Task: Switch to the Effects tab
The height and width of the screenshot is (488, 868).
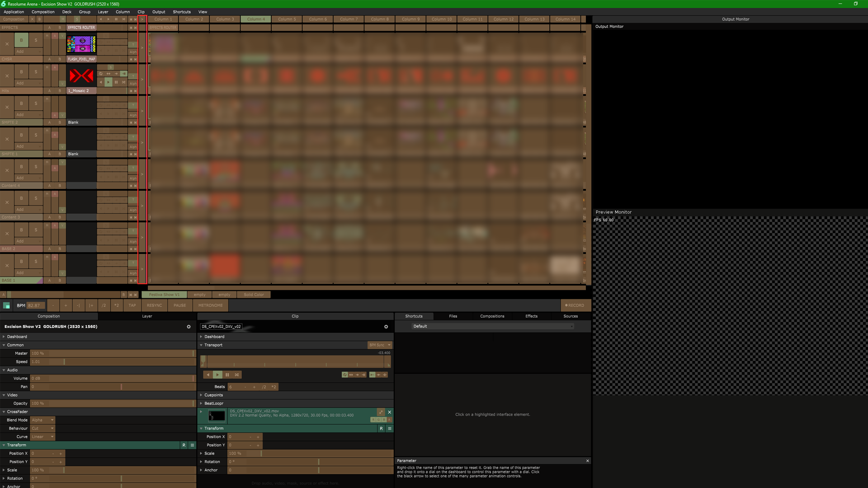Action: coord(531,316)
